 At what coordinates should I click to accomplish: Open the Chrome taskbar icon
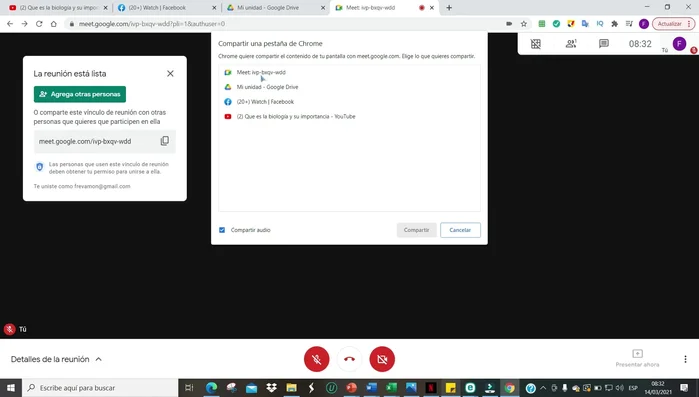[x=510, y=388]
